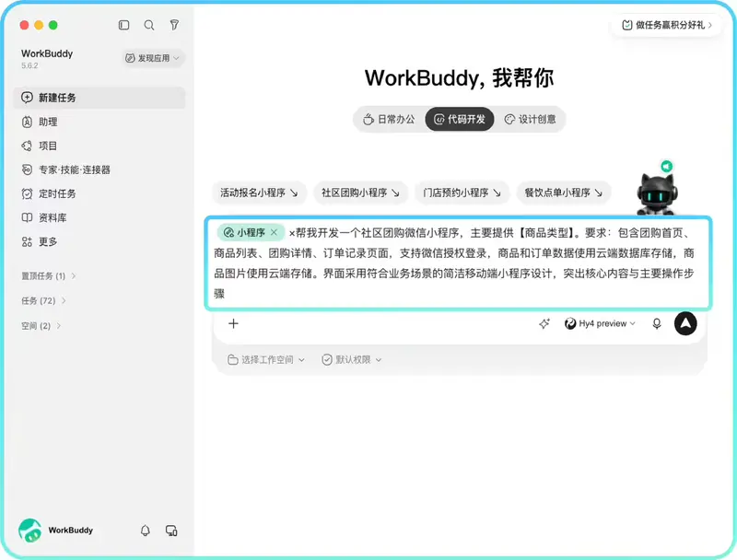Switch to the 代码开发 tab
The image size is (737, 560).
(x=459, y=120)
